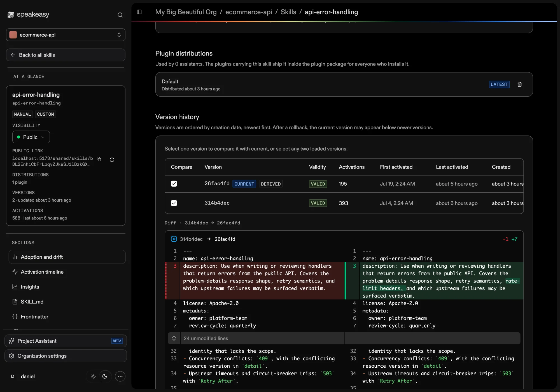
Task: Click the Version column header
Action: 213,167
